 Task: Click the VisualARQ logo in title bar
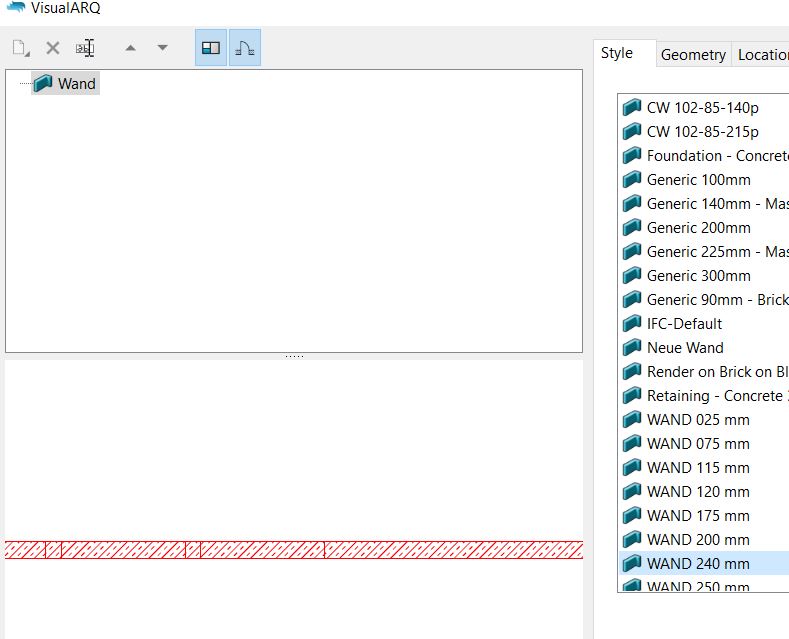click(16, 7)
